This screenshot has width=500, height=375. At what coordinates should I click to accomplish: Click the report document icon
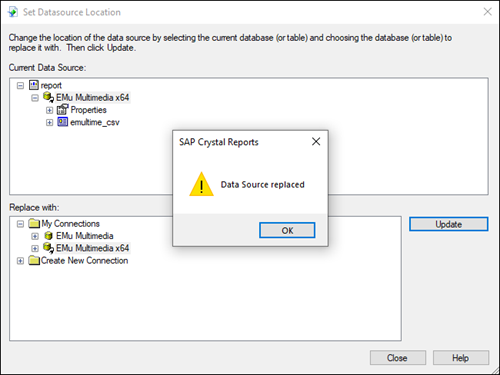pyautogui.click(x=34, y=85)
